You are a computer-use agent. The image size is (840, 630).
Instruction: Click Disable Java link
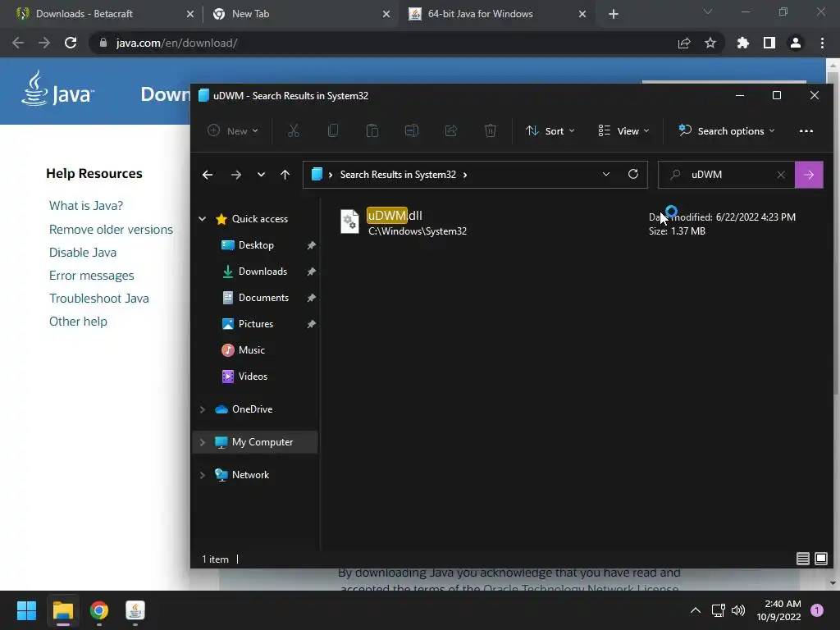click(83, 253)
